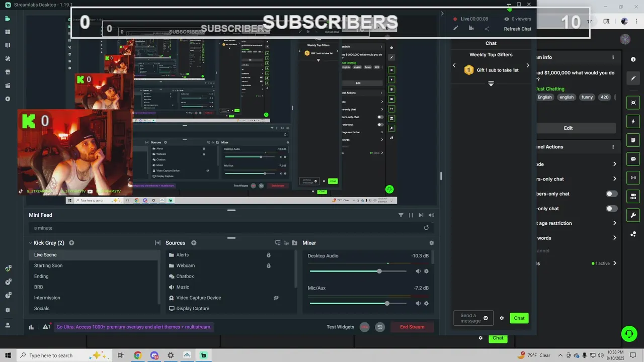Open the Layout Editor columns icon in sidebar
Image resolution: width=644 pixels, height=362 pixels.
point(8,45)
